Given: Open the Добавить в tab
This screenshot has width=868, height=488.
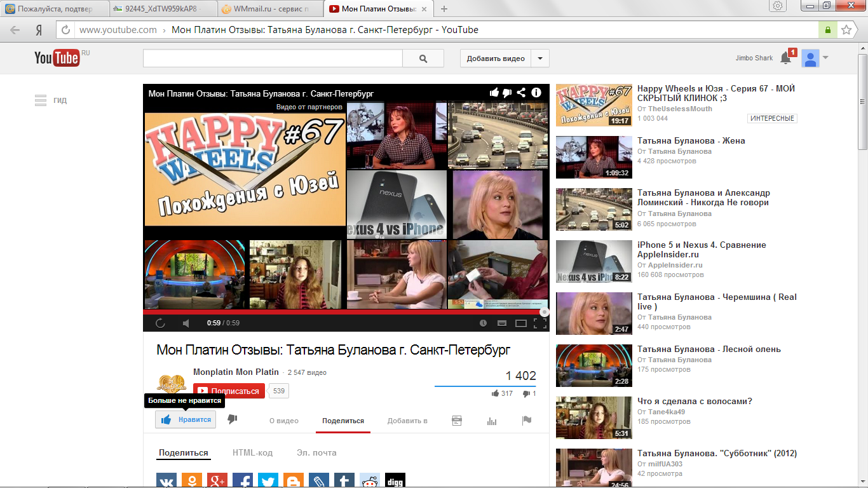Looking at the screenshot, I should (407, 421).
